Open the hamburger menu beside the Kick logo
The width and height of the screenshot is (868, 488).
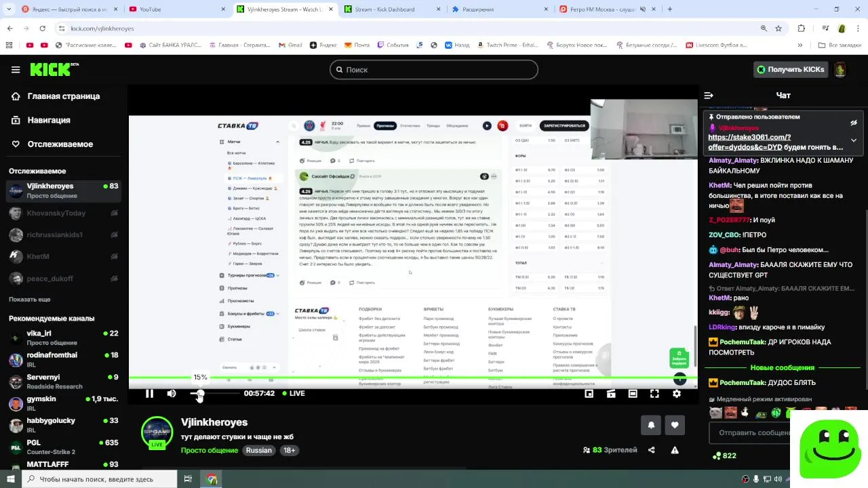coord(16,70)
